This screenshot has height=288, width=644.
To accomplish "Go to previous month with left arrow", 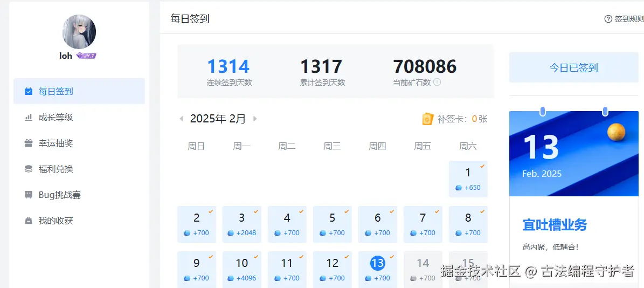I will (x=181, y=119).
